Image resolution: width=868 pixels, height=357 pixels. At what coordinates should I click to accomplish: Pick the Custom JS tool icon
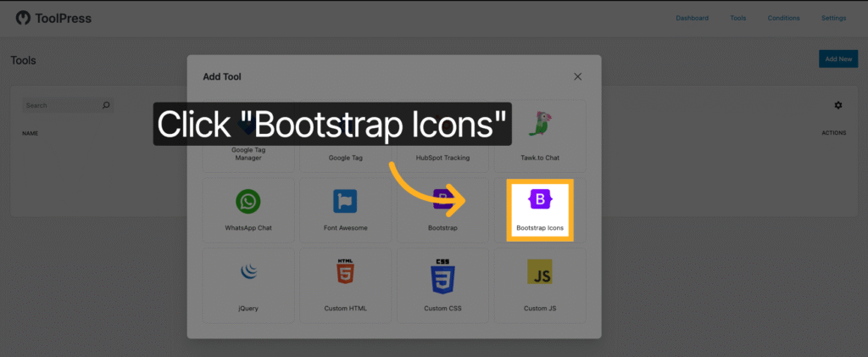coord(540,273)
